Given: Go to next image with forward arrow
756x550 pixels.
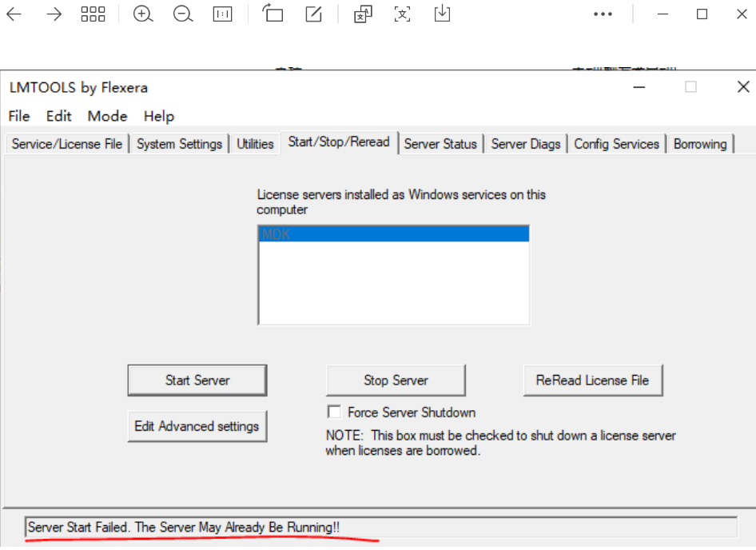Looking at the screenshot, I should (x=54, y=14).
